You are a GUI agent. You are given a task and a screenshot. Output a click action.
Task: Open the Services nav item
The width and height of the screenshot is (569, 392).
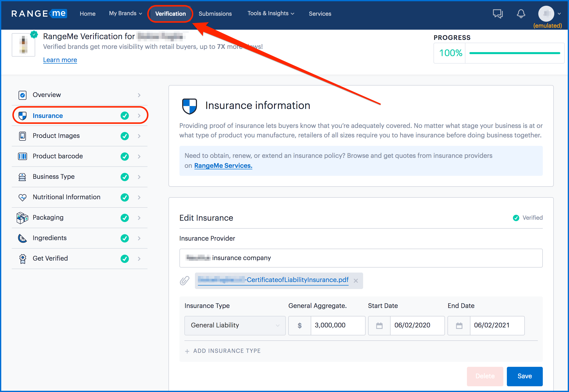tap(320, 14)
